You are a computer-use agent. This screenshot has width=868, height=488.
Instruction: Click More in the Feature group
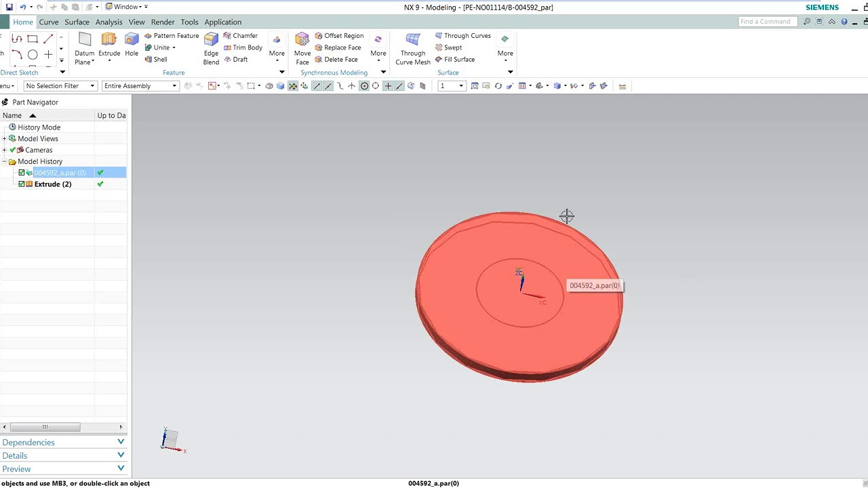click(x=277, y=47)
